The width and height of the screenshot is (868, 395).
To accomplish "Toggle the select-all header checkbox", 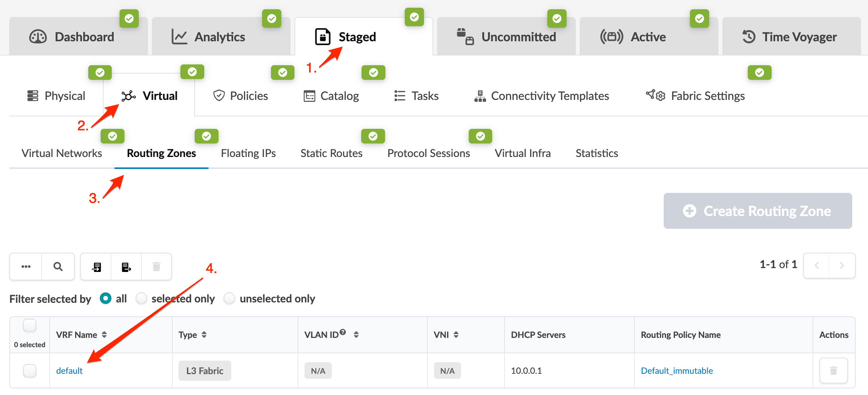I will click(x=30, y=326).
